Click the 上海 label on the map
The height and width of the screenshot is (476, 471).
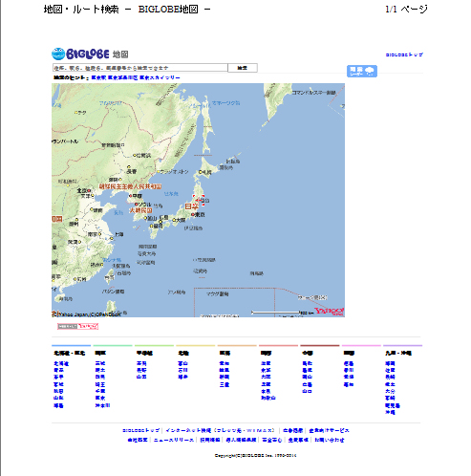(119, 234)
